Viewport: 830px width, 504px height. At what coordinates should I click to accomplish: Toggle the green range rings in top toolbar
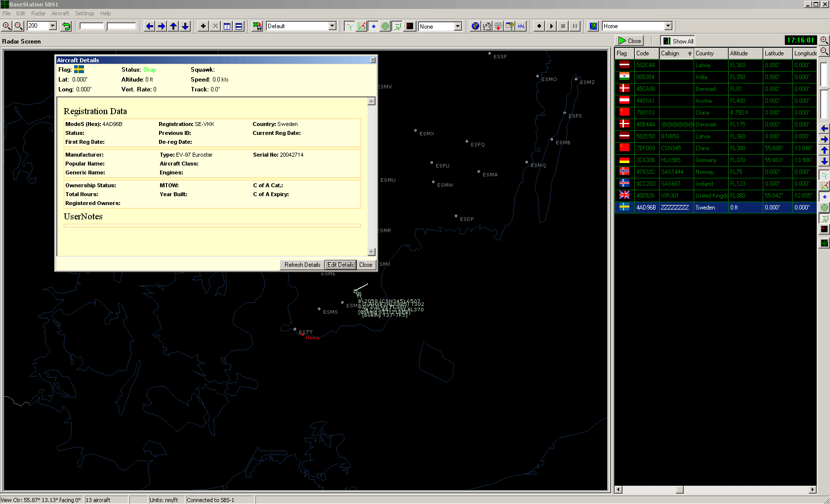tap(385, 26)
